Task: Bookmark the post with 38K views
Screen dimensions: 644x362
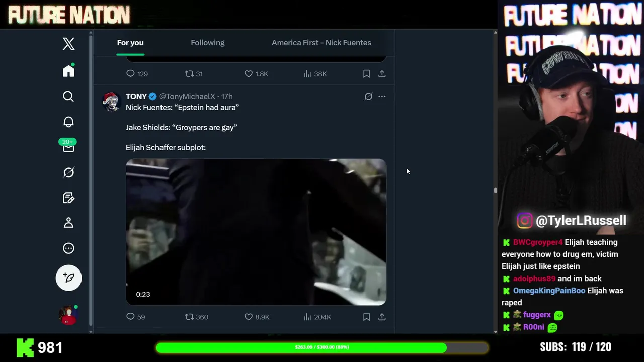Action: coord(366,74)
